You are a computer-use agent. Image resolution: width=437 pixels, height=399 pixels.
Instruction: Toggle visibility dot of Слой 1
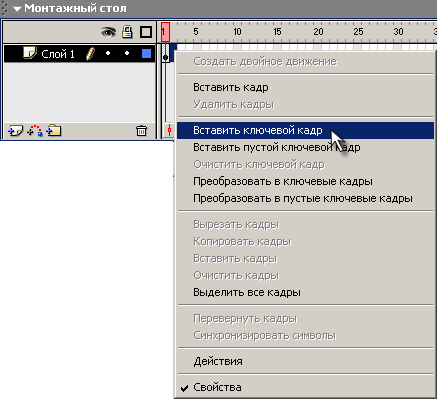pyautogui.click(x=108, y=53)
